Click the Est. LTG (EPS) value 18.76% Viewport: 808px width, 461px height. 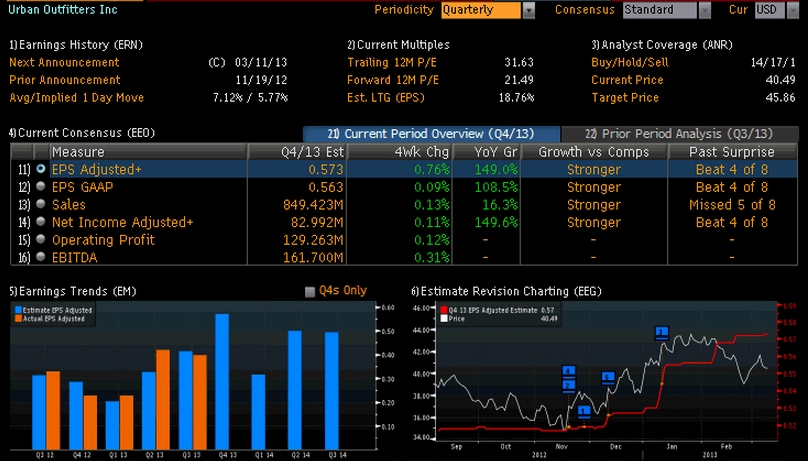click(x=516, y=97)
